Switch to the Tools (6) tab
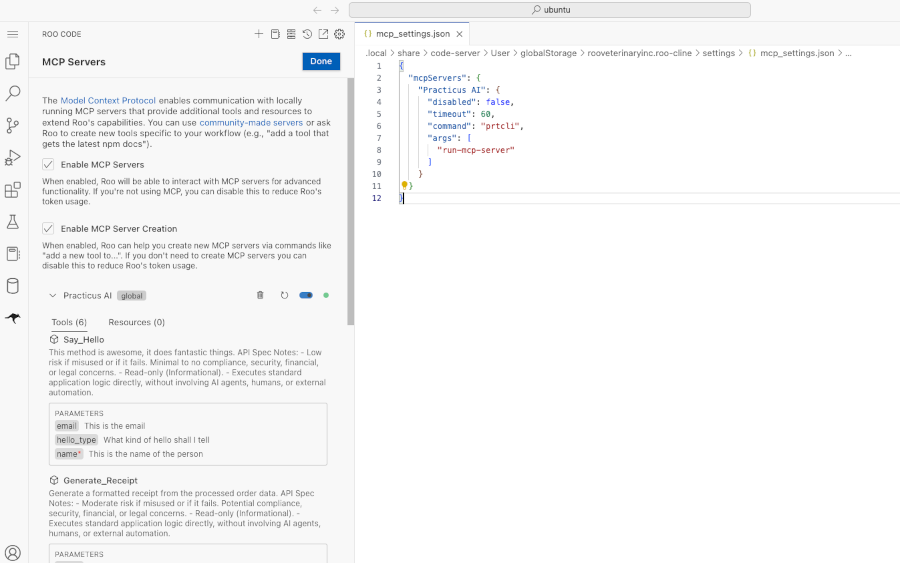This screenshot has height=563, width=900. point(69,323)
